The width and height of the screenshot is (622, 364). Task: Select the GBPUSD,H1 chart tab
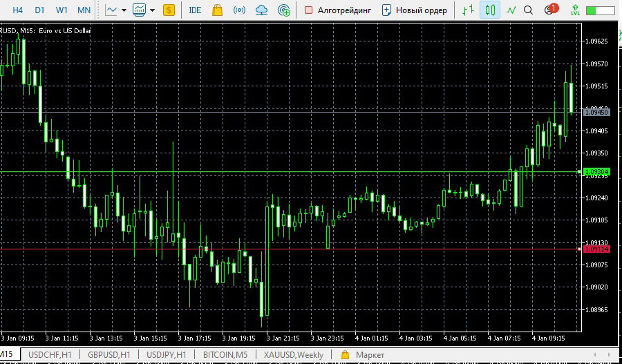pos(109,354)
